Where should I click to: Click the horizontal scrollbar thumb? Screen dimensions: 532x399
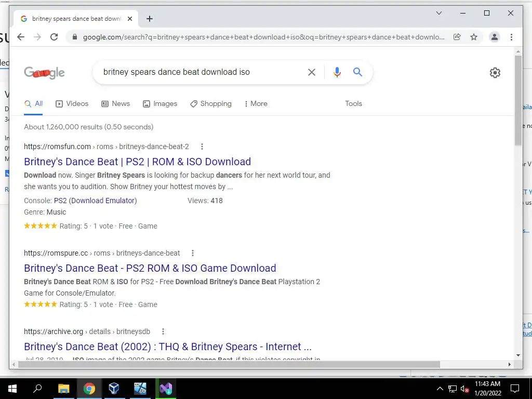229,364
